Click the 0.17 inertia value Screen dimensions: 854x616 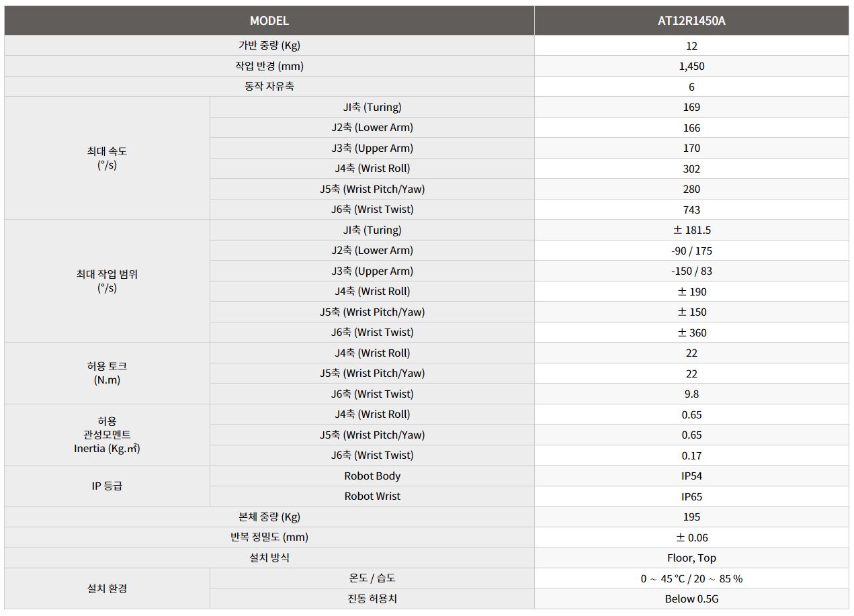pyautogui.click(x=691, y=455)
